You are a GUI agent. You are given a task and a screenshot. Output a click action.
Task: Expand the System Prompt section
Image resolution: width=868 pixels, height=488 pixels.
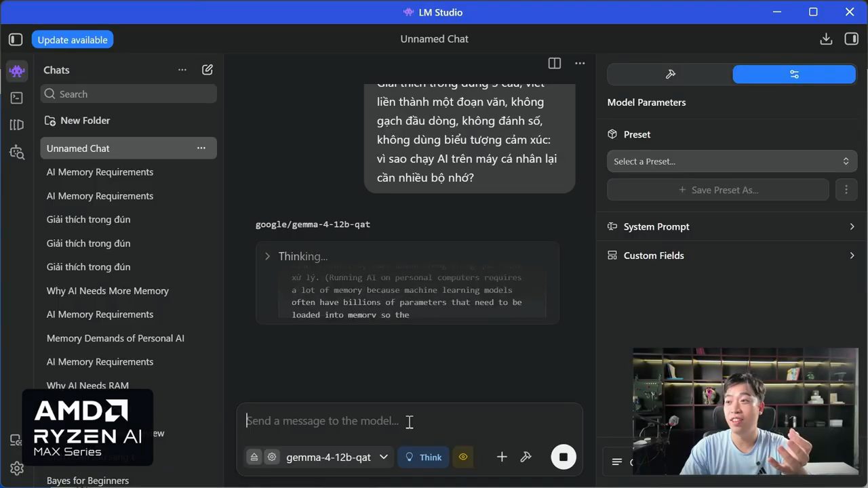(x=732, y=226)
